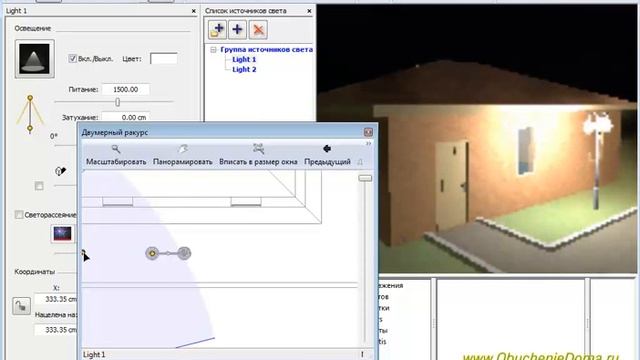The height and width of the screenshot is (360, 640).
Task: Close the Light 1 panel
Action: coord(193,11)
